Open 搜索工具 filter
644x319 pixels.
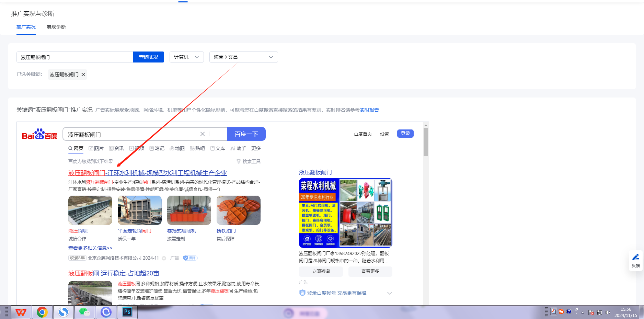pyautogui.click(x=249, y=161)
